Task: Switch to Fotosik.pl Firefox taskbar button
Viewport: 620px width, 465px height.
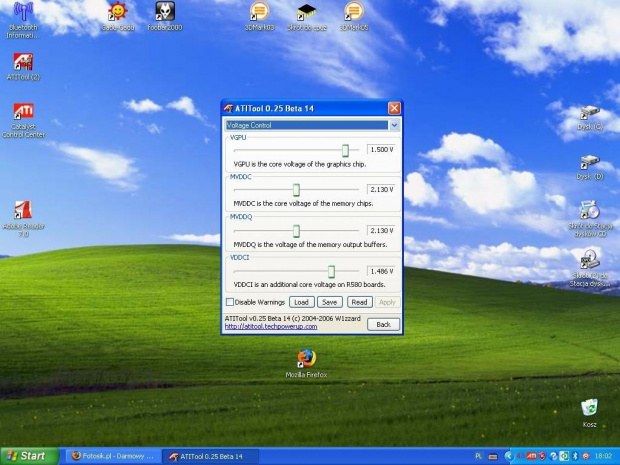Action: click(x=113, y=456)
